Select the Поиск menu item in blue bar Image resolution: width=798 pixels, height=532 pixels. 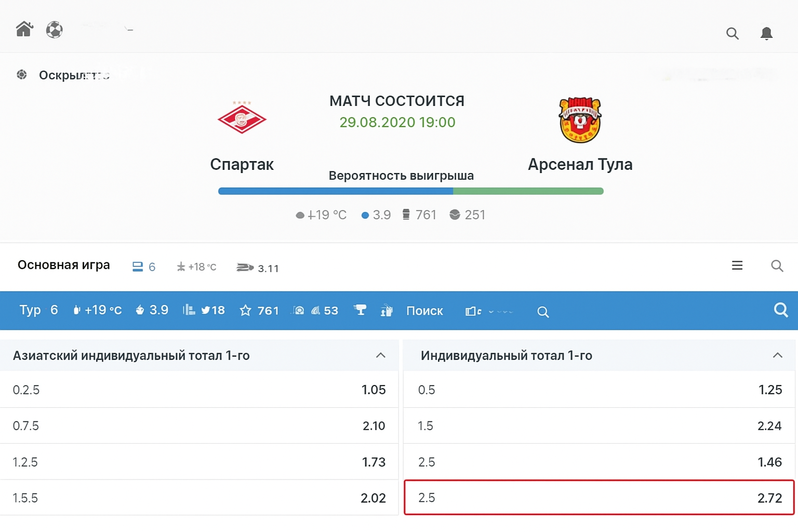[x=424, y=311]
